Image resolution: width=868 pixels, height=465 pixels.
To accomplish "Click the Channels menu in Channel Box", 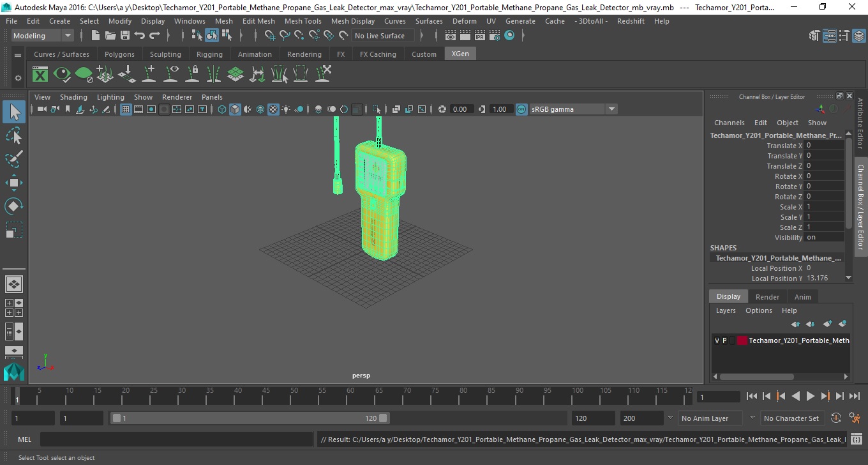I will click(729, 123).
